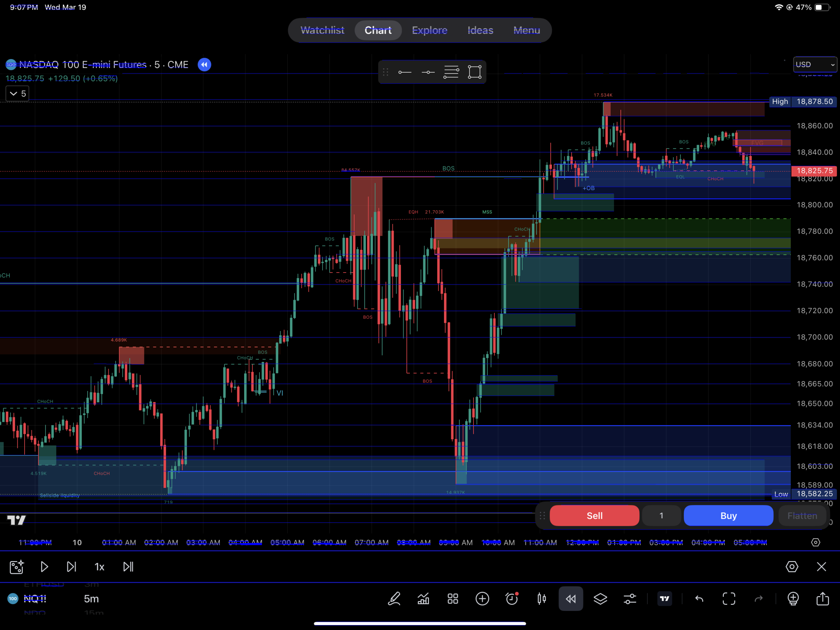840x630 pixels.
Task: Tap the VI label on the chart
Action: 280,393
